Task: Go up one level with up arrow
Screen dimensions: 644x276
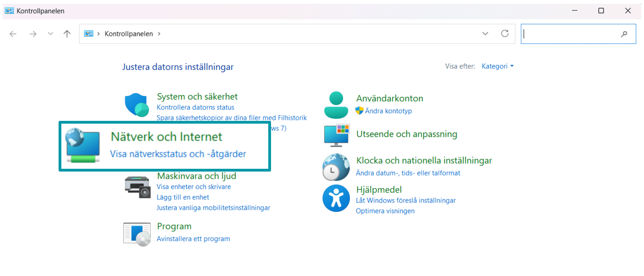Action: point(67,34)
